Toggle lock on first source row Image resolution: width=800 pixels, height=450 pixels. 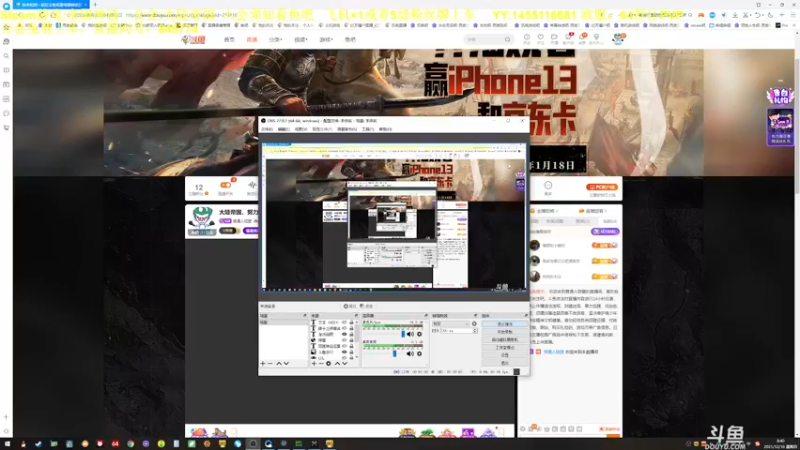coord(351,322)
